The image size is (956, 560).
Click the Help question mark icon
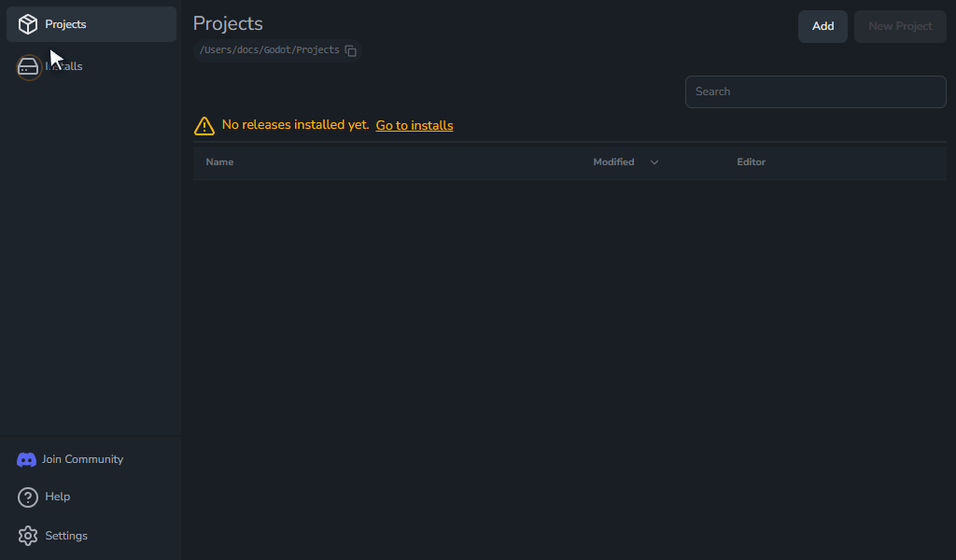click(x=27, y=497)
